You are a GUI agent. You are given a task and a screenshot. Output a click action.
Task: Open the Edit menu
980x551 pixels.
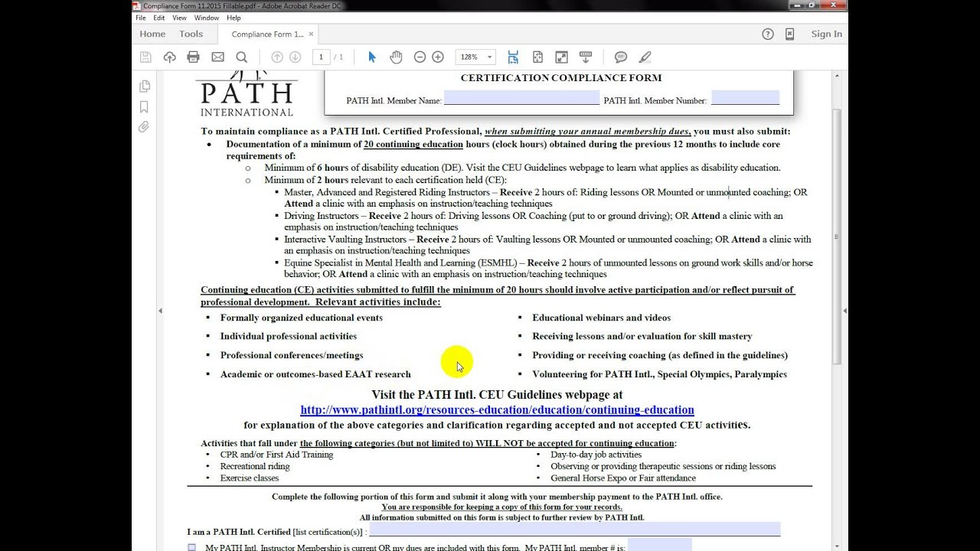[x=159, y=18]
